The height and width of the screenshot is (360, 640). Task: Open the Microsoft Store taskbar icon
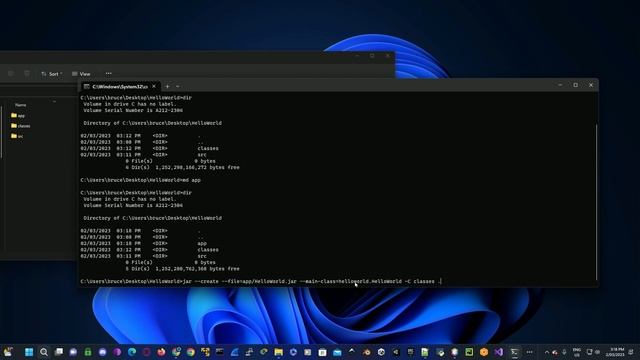pyautogui.click(x=322, y=352)
